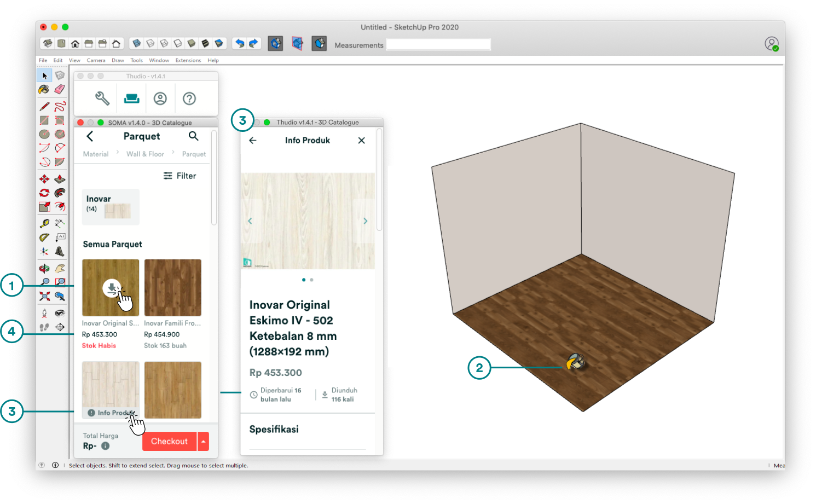This screenshot has width=816, height=504.
Task: Open the Filter options
Action: (x=180, y=176)
